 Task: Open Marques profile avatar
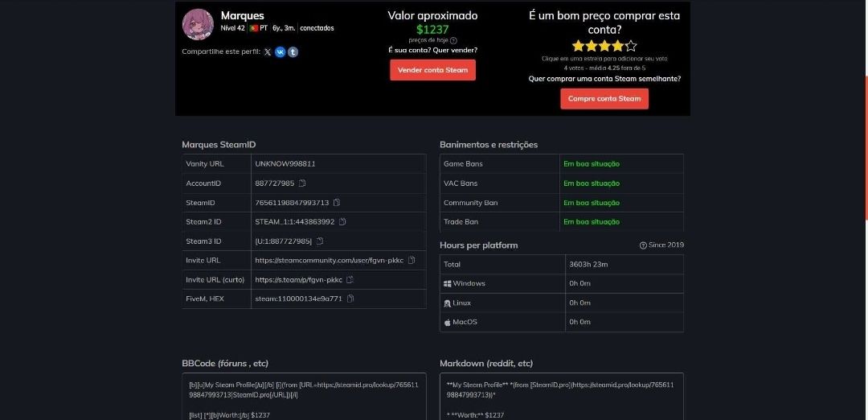click(x=198, y=24)
